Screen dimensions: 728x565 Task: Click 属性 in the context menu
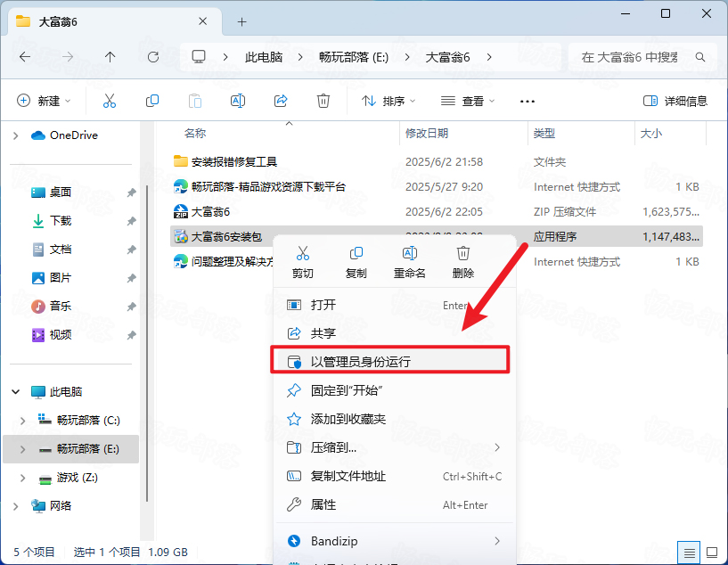[395, 504]
